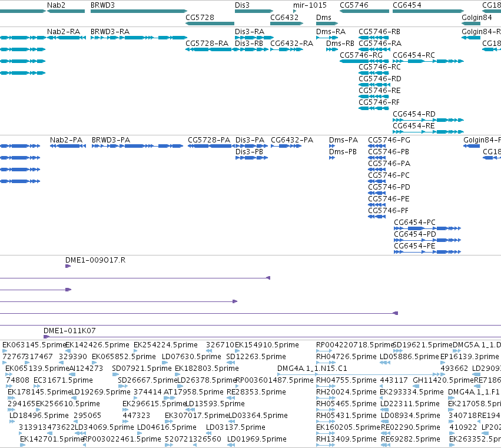
Task: Click EST LD22311.5prime
Action: click(410, 404)
